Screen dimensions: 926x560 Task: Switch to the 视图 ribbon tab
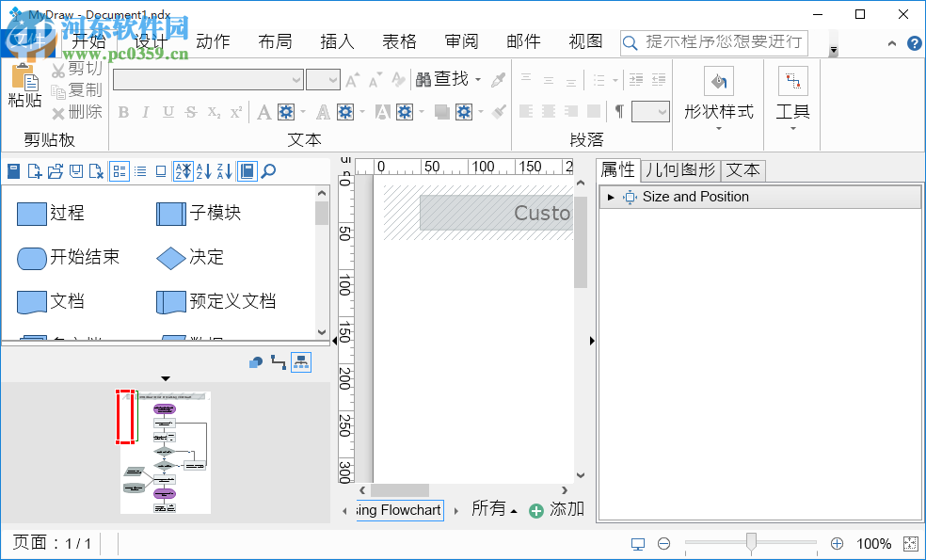tap(584, 40)
